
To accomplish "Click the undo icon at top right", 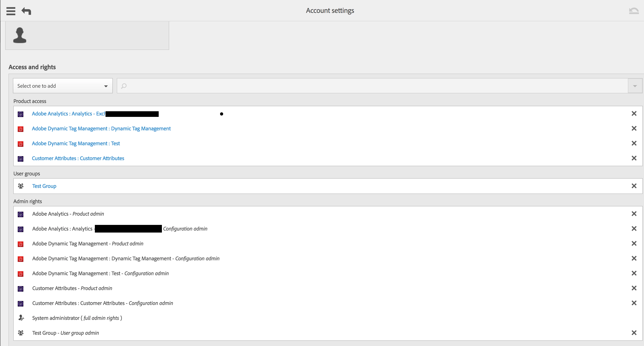I will pos(634,11).
